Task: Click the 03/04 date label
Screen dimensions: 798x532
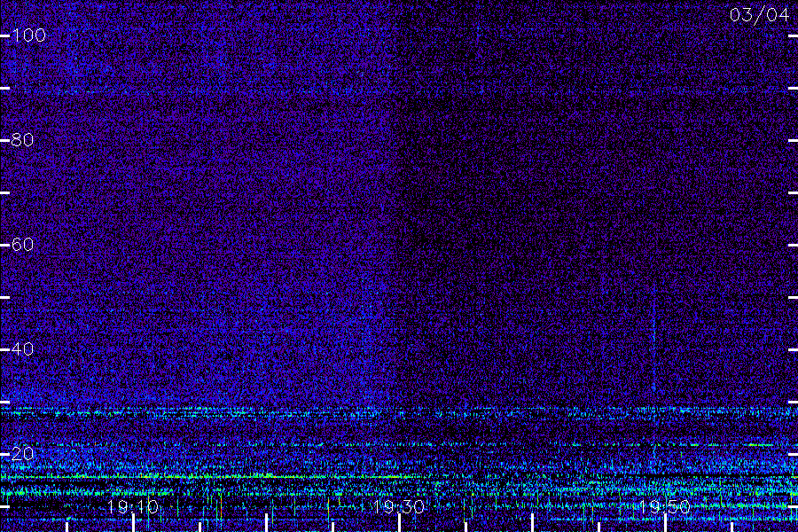Action: pyautogui.click(x=759, y=15)
